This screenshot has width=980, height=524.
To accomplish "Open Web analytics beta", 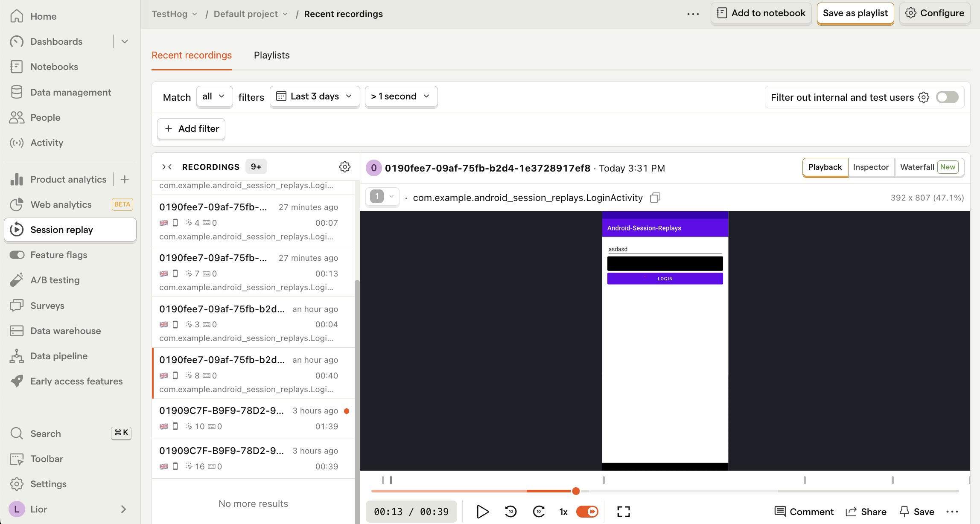I will tap(70, 204).
